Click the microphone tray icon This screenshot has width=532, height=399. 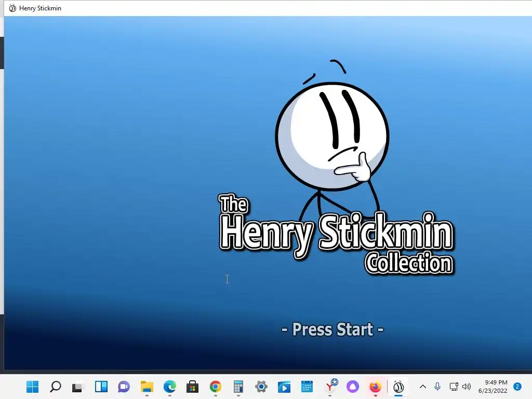(x=437, y=387)
